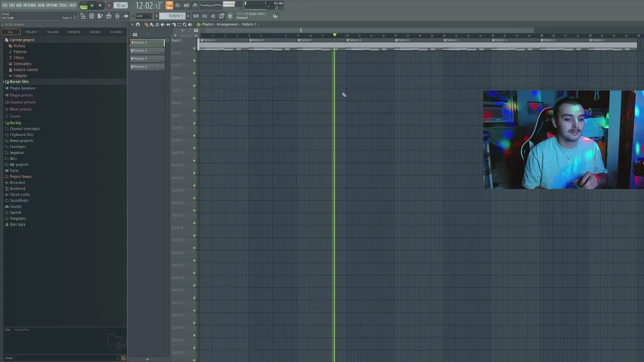
Task: Select the playlist Mute tool
Action: point(163,25)
